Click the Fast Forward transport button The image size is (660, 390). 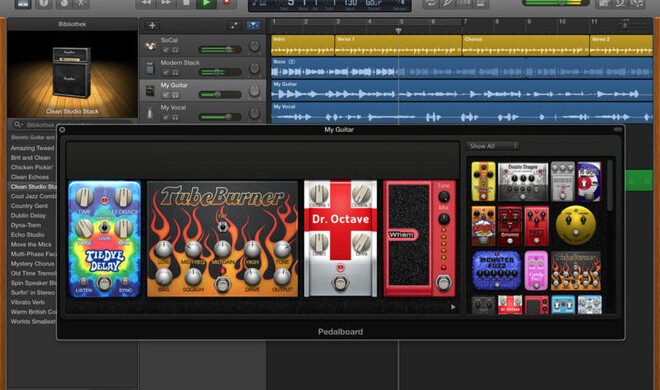click(166, 3)
